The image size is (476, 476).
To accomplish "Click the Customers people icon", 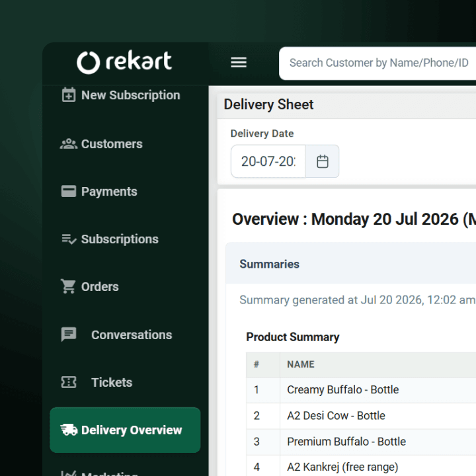I will click(x=69, y=144).
